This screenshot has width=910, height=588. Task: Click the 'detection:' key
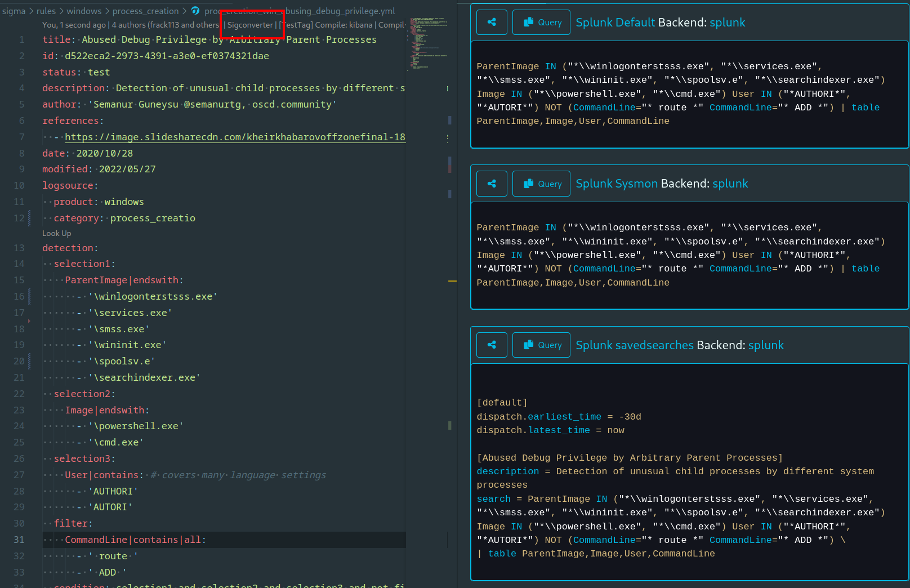click(x=70, y=248)
